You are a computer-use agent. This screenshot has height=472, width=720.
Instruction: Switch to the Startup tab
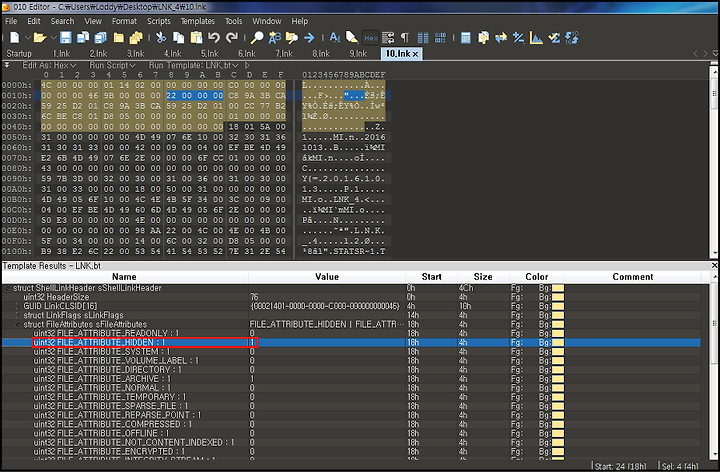19,54
